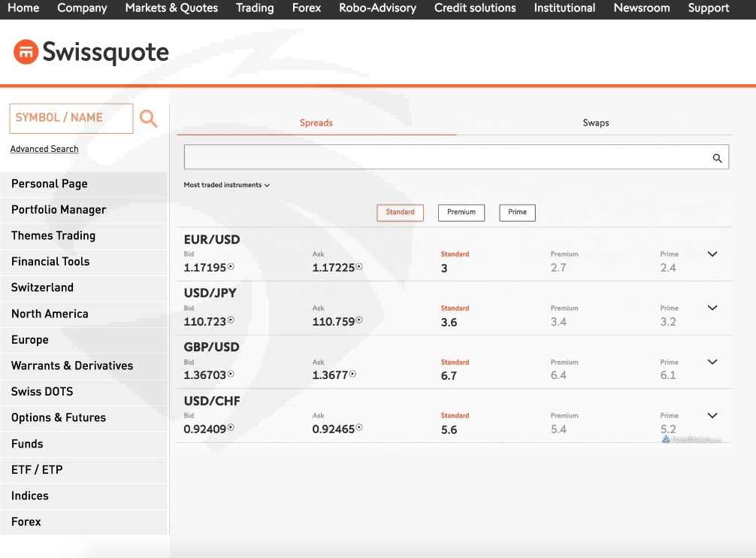Image resolution: width=756 pixels, height=558 pixels.
Task: Click the small icon beside EUR/USD ask price
Action: (359, 267)
